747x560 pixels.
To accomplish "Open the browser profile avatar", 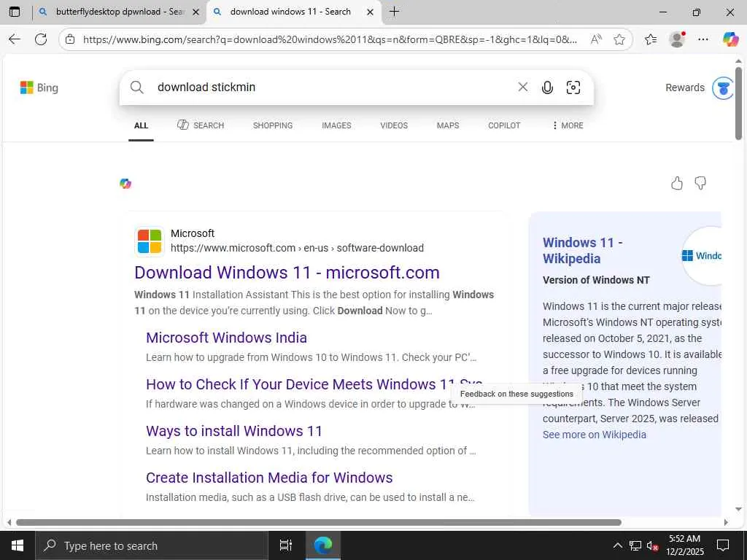I will click(677, 39).
